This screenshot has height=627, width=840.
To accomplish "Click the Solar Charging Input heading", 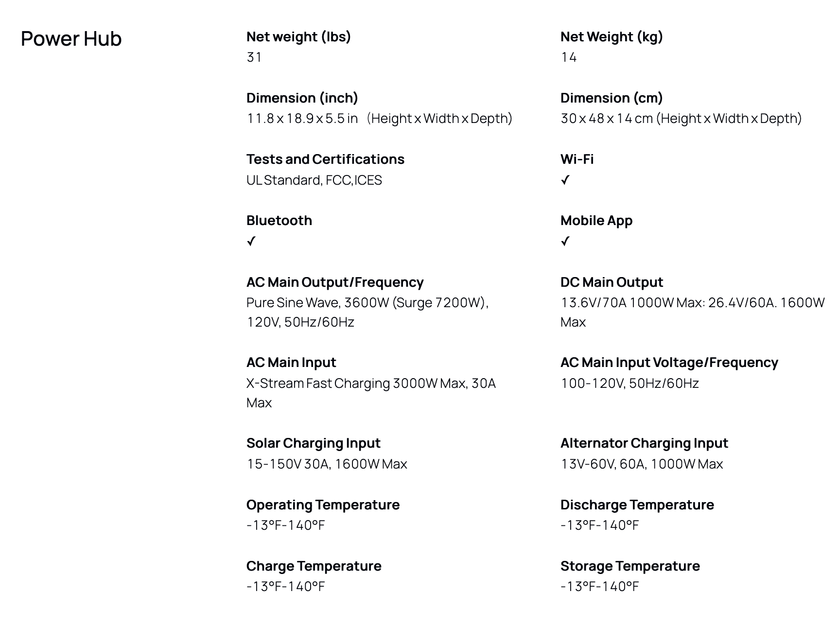I will pyautogui.click(x=313, y=443).
